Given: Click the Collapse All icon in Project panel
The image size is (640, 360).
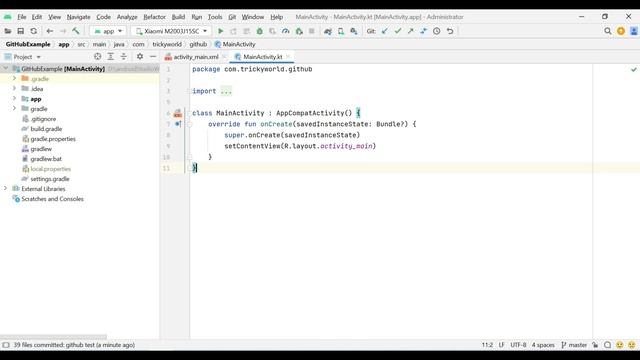Looking at the screenshot, I should tap(124, 57).
